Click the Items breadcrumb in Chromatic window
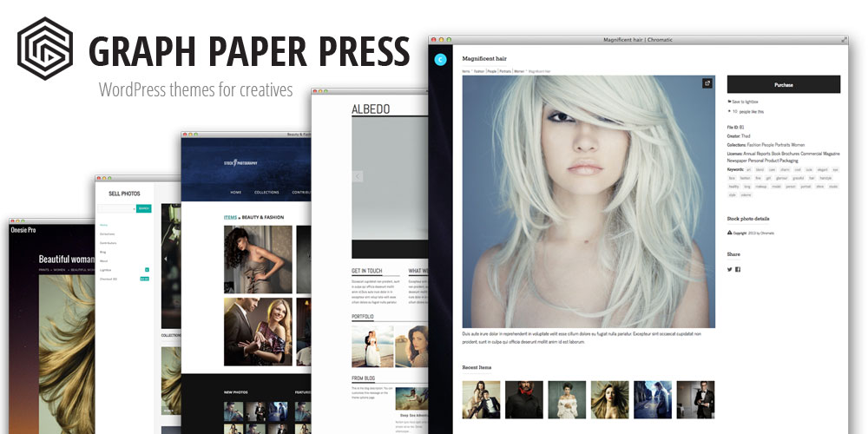 (x=466, y=71)
